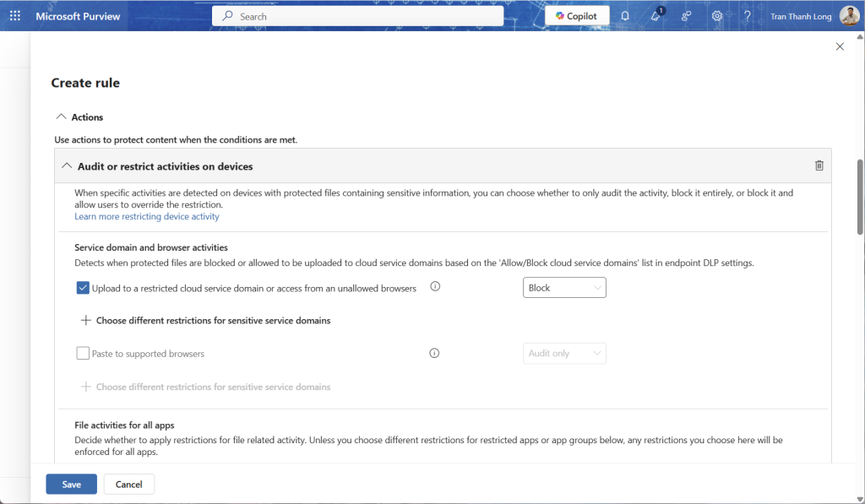Screen dimensions: 865x504
Task: Click the Search box in header
Action: click(357, 16)
